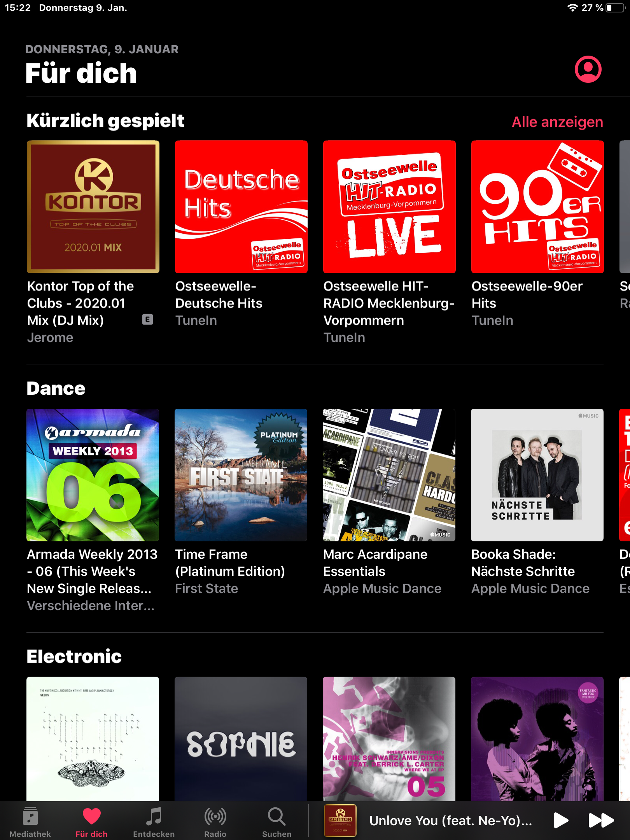Image resolution: width=630 pixels, height=840 pixels.
Task: Switch to the Für dich tab
Action: (91, 822)
